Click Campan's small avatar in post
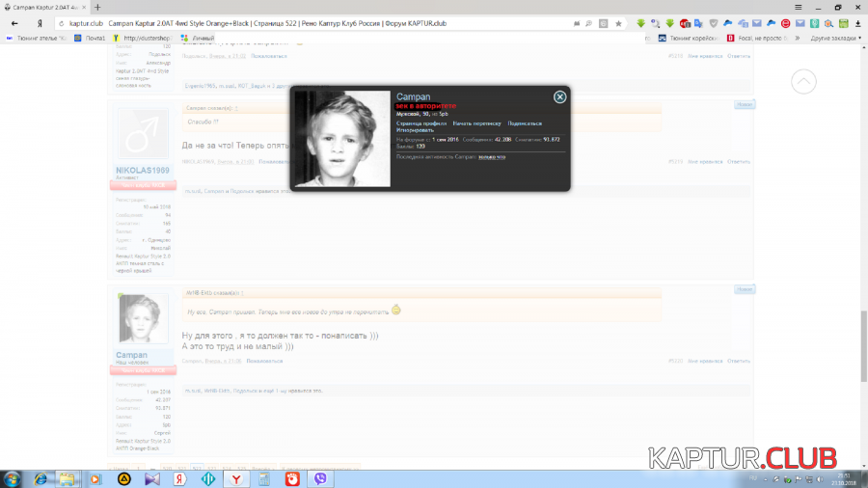 [143, 318]
